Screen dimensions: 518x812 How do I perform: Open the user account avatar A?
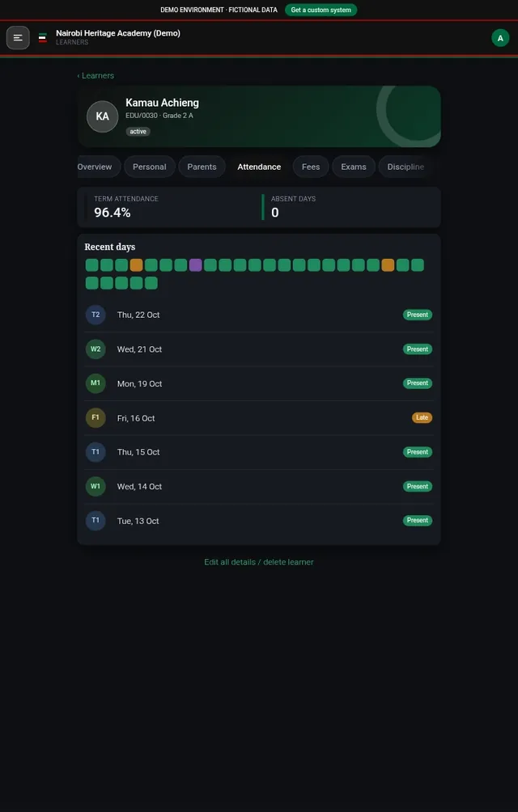tap(500, 38)
